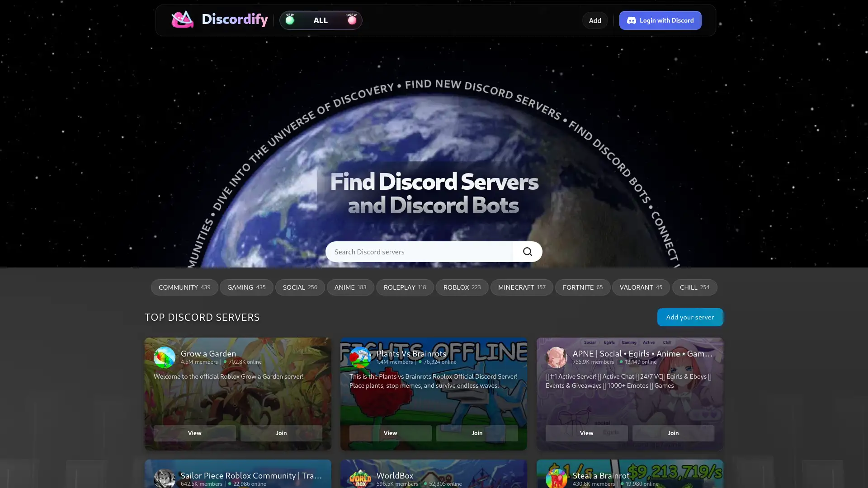
Task: Select the CHILL 254 category tag
Action: (x=694, y=287)
